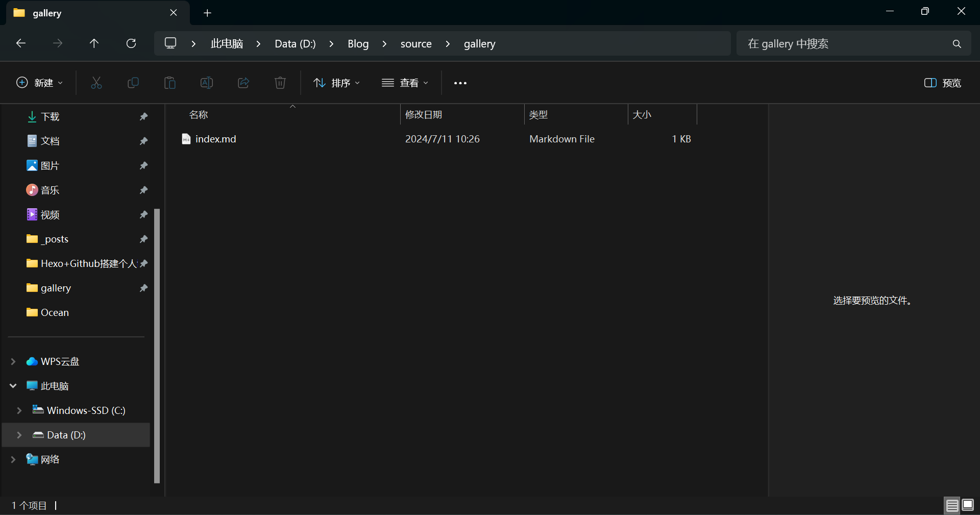Expand the Windows-SSD (C:) tree node
This screenshot has height=515, width=980.
tap(19, 410)
